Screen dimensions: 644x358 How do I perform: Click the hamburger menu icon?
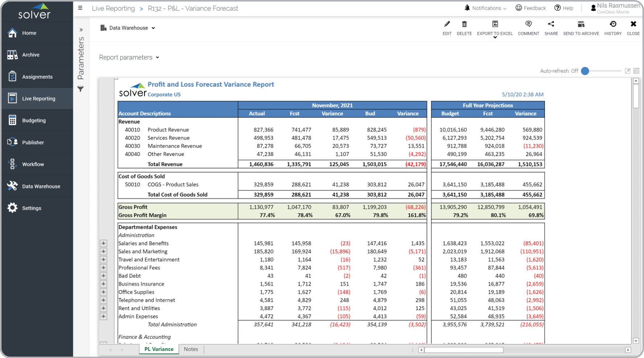(x=80, y=8)
